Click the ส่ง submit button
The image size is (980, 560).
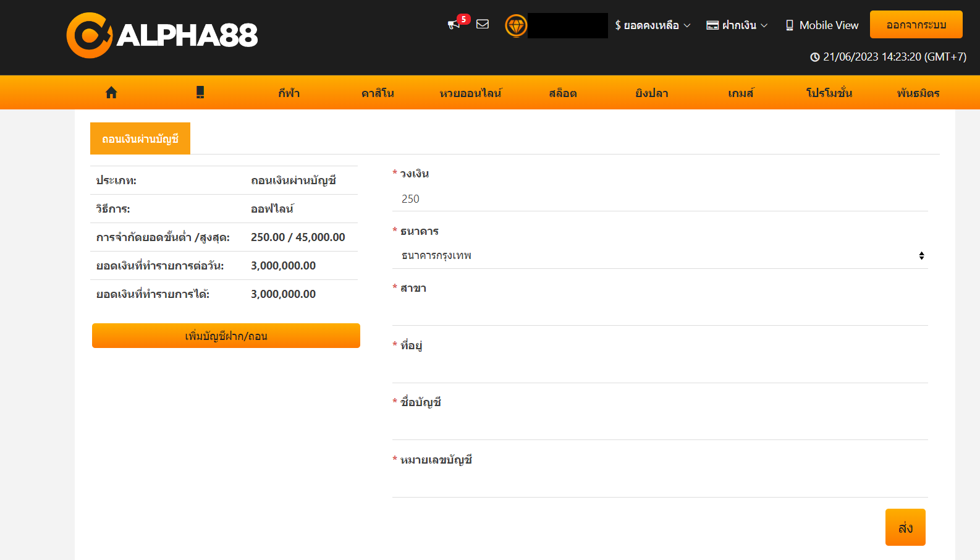(x=905, y=527)
